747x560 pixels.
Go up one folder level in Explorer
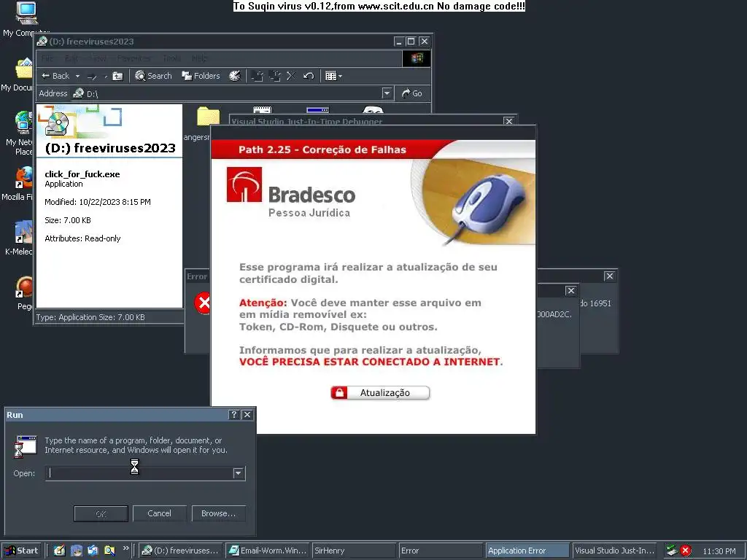[117, 76]
